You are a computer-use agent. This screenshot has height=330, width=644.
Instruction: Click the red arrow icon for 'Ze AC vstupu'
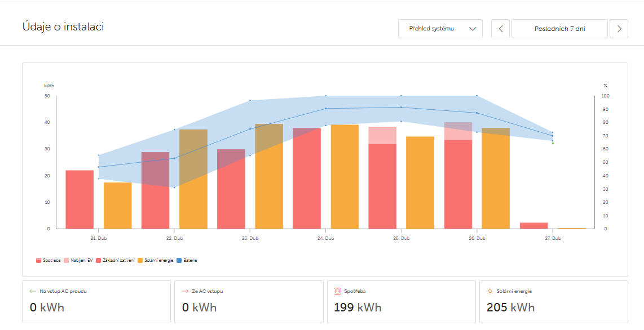185,291
